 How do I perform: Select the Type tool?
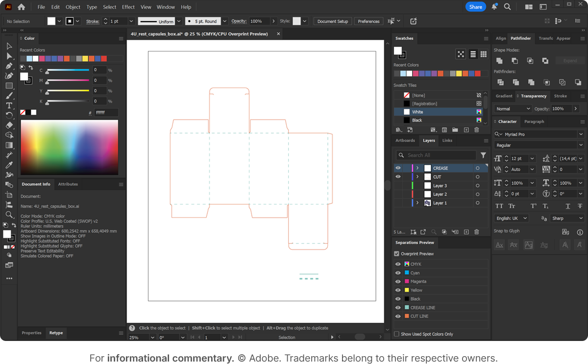(x=9, y=105)
